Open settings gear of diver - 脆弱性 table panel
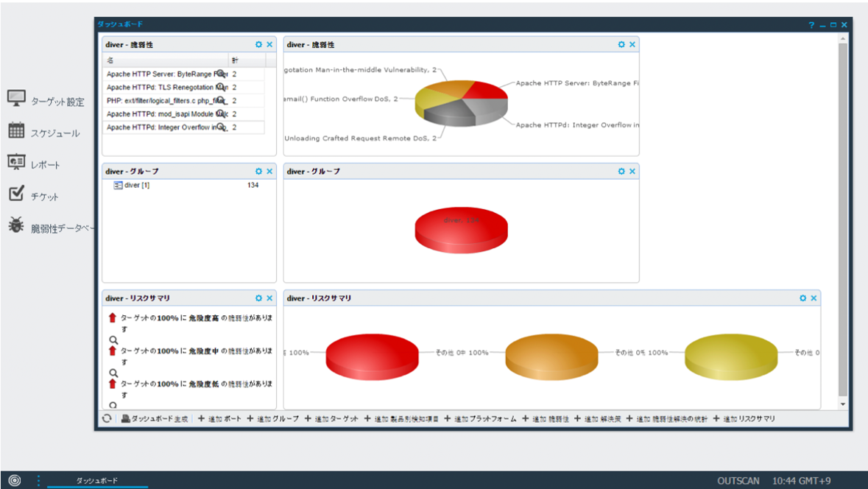 258,44
